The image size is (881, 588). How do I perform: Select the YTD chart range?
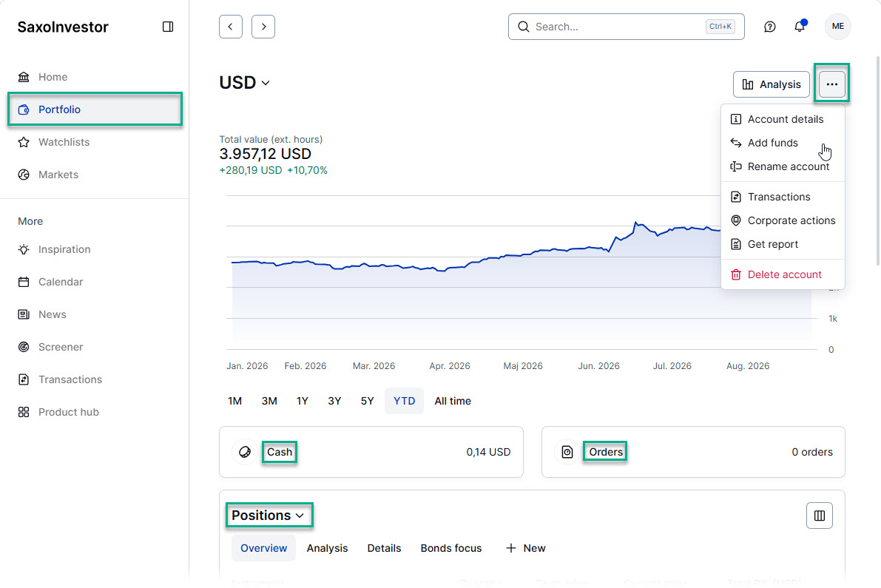pyautogui.click(x=404, y=401)
